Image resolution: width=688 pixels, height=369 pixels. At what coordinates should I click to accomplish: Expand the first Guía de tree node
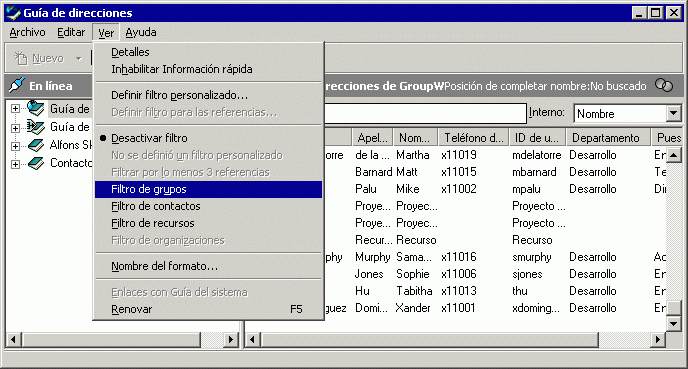coord(15,109)
